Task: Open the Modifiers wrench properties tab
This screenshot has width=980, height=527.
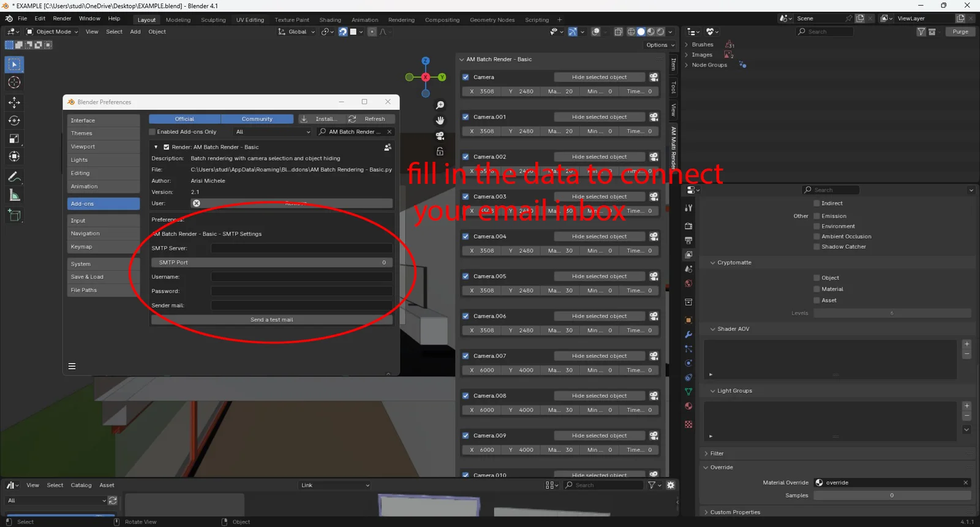Action: (688, 335)
